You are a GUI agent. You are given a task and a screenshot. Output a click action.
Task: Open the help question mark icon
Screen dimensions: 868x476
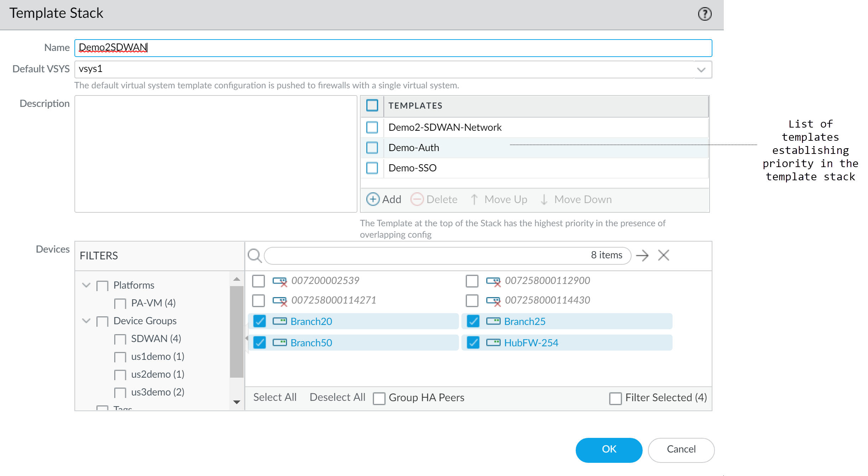point(704,14)
